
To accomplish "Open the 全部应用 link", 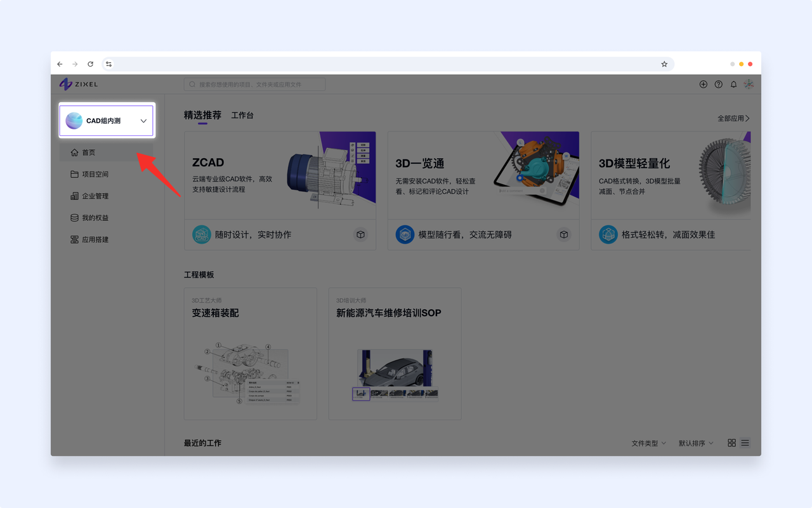I will click(733, 119).
